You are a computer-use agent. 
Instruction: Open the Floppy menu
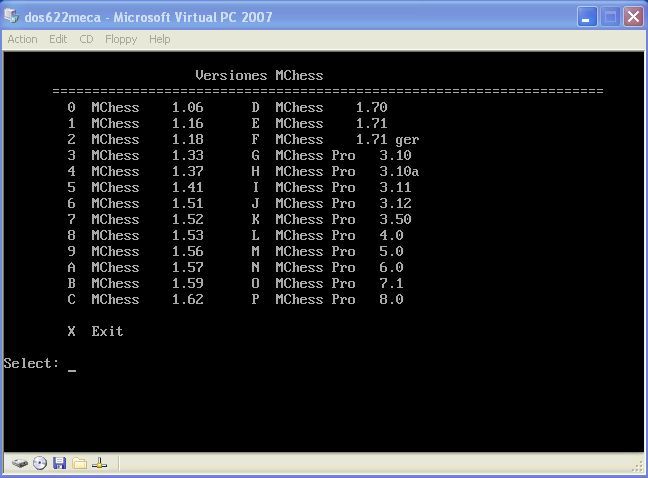[121, 39]
